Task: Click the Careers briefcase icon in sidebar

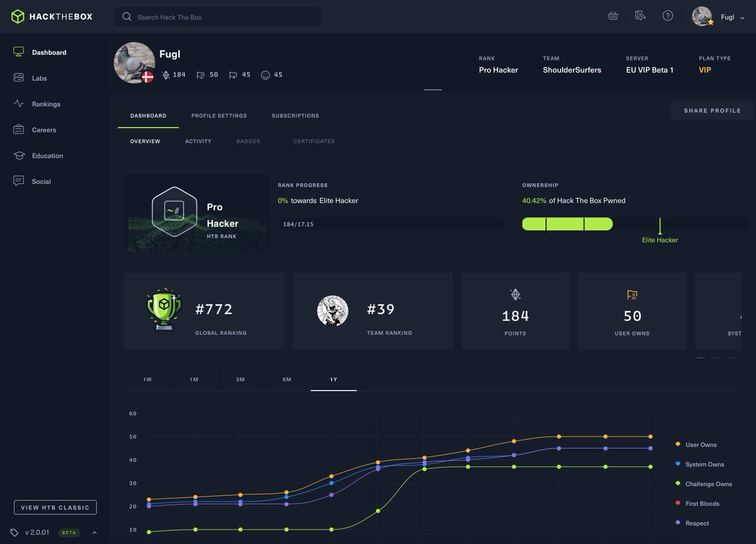Action: [19, 130]
